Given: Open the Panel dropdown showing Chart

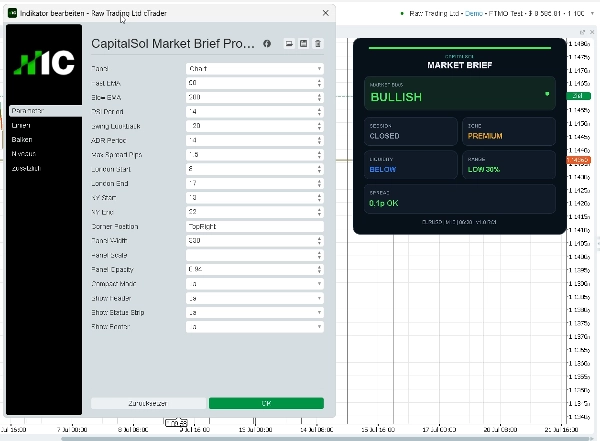Looking at the screenshot, I should [255, 69].
